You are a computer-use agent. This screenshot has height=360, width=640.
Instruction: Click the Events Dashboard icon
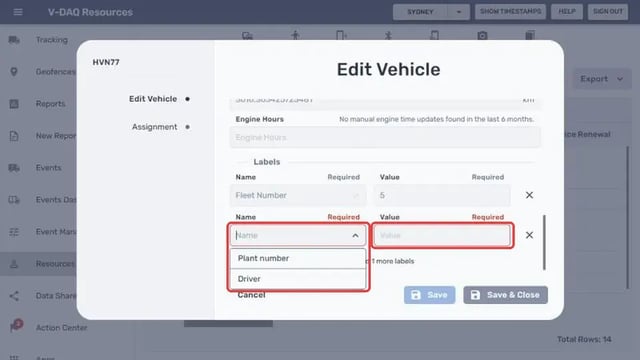click(x=14, y=200)
